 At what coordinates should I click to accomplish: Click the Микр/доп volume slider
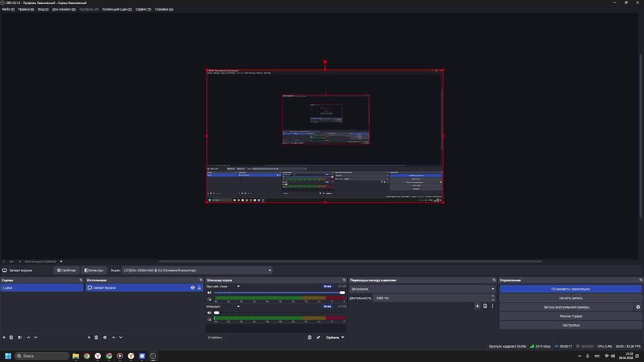click(x=280, y=313)
